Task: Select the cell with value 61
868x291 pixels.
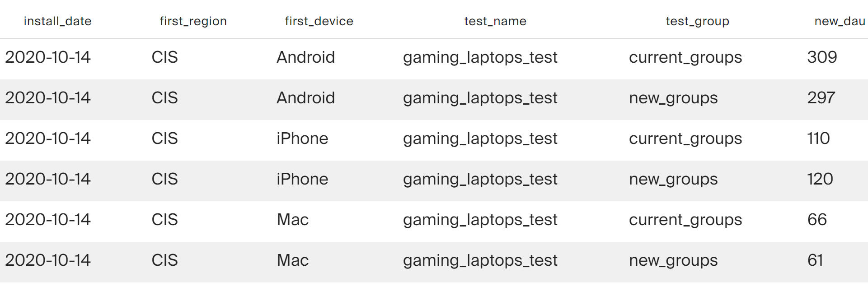Action: (x=815, y=260)
